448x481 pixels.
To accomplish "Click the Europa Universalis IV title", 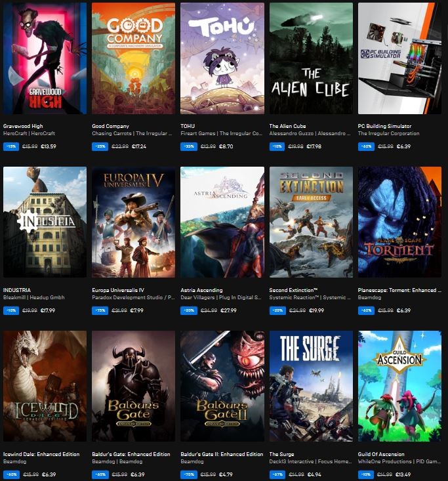I will [x=118, y=290].
